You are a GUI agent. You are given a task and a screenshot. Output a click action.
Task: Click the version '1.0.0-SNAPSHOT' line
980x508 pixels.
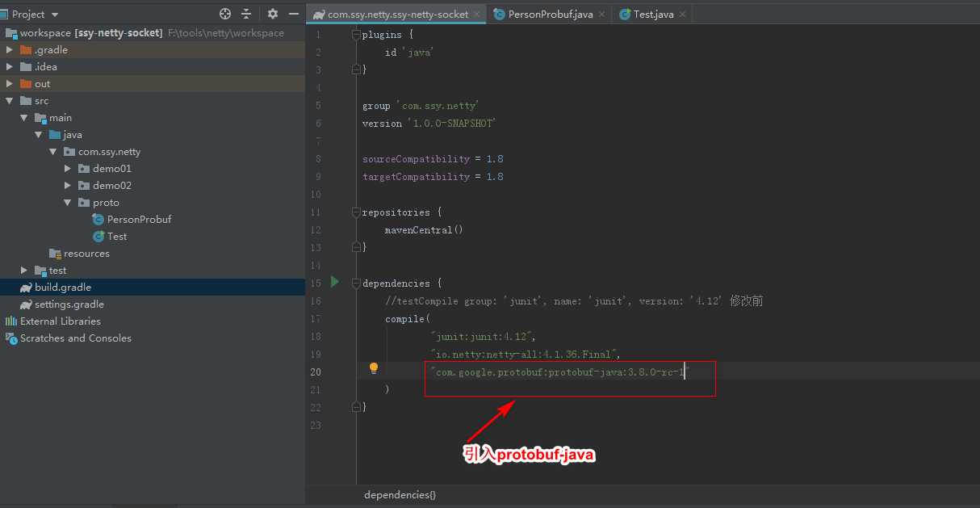click(429, 124)
